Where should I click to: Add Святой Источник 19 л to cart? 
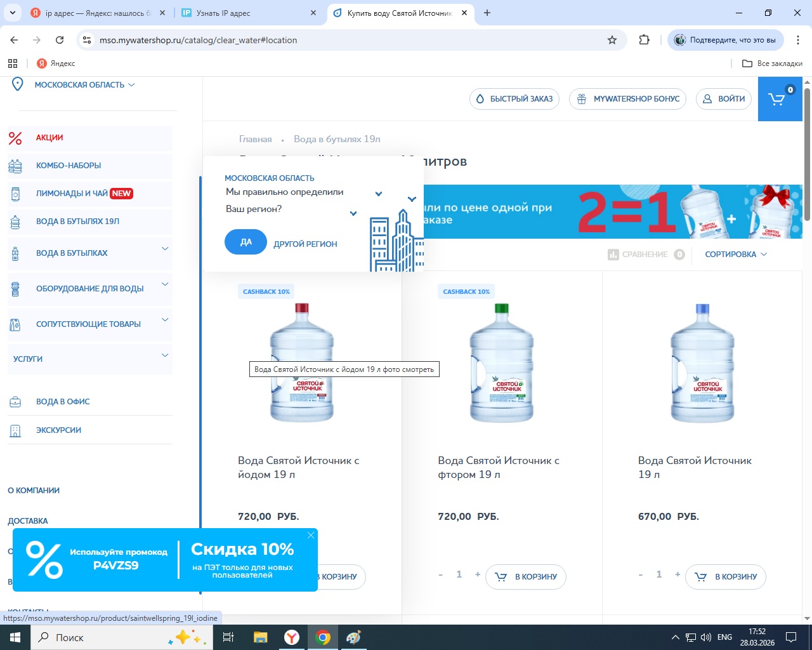[x=726, y=577]
